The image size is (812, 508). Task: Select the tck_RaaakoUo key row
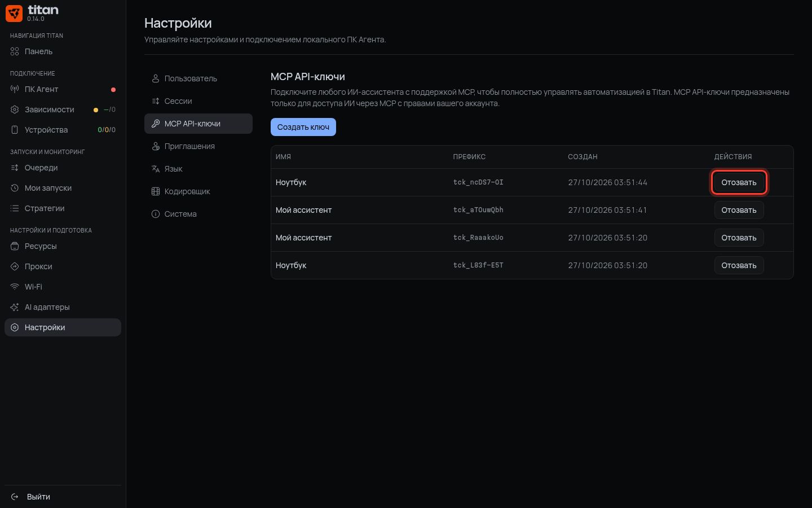(x=532, y=238)
